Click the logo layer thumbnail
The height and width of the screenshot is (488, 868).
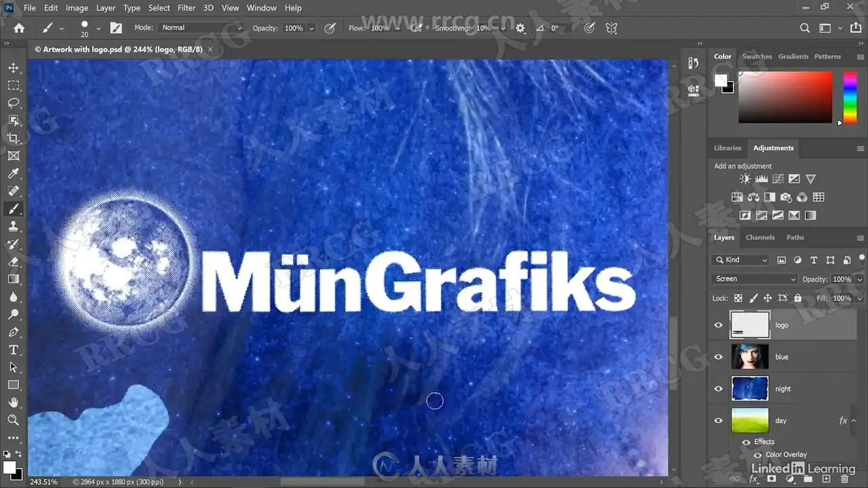pos(750,325)
